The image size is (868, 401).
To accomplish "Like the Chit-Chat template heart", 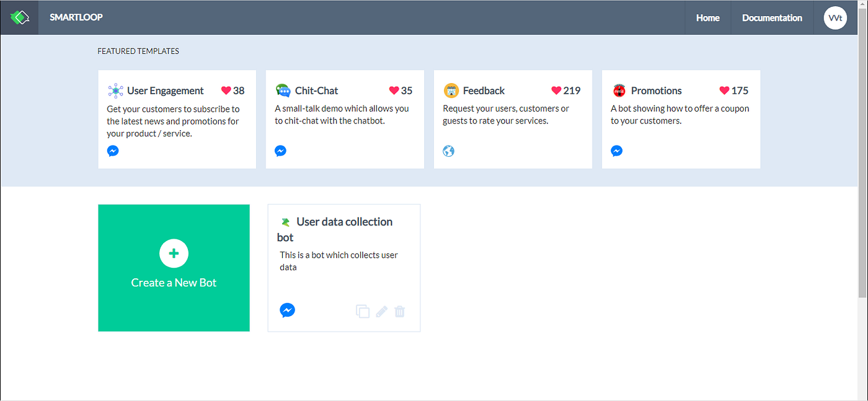I will click(394, 90).
